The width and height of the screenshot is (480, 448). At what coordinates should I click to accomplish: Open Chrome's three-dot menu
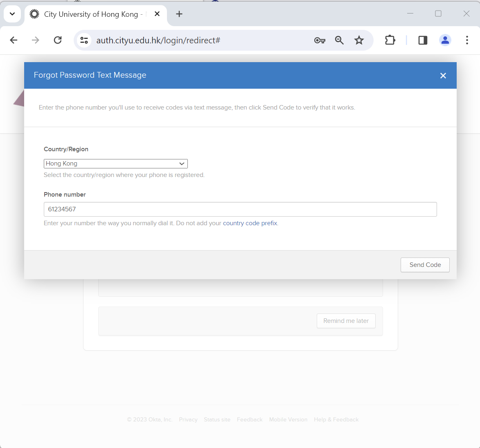[x=467, y=40]
